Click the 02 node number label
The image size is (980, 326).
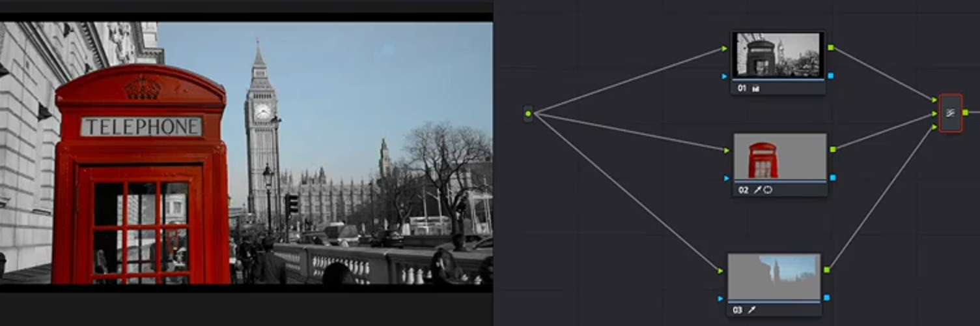pyautogui.click(x=744, y=190)
